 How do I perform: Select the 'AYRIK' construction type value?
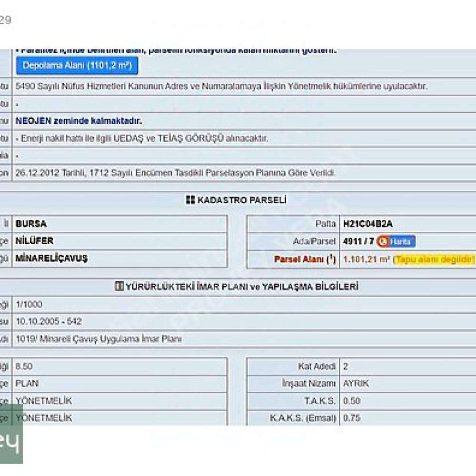pos(356,383)
